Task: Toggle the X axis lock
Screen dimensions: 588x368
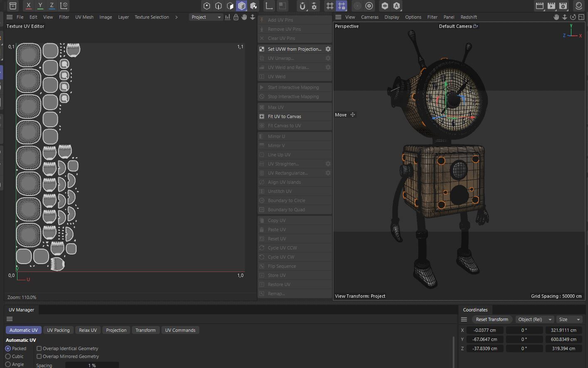Action: [28, 6]
